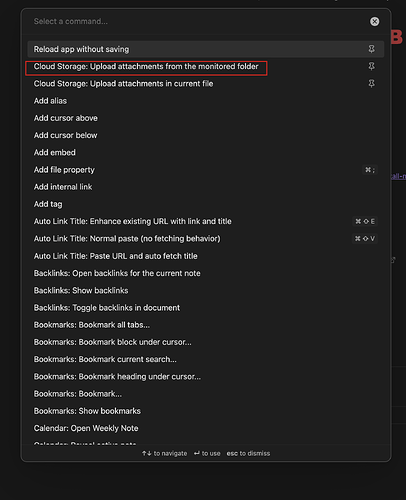This screenshot has height=500, width=406.
Task: Run Reload app without saving
Action: coord(206,49)
